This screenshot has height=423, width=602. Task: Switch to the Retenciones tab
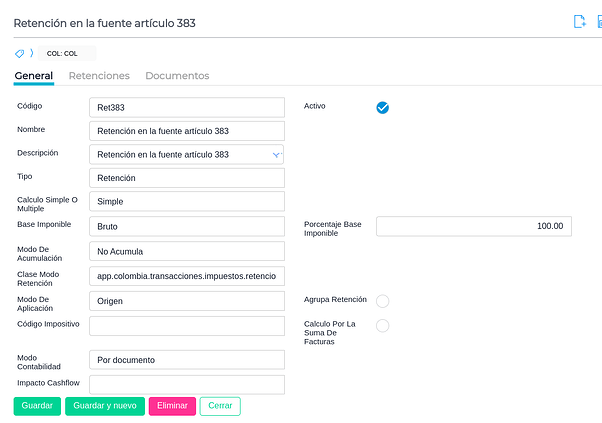click(x=99, y=76)
